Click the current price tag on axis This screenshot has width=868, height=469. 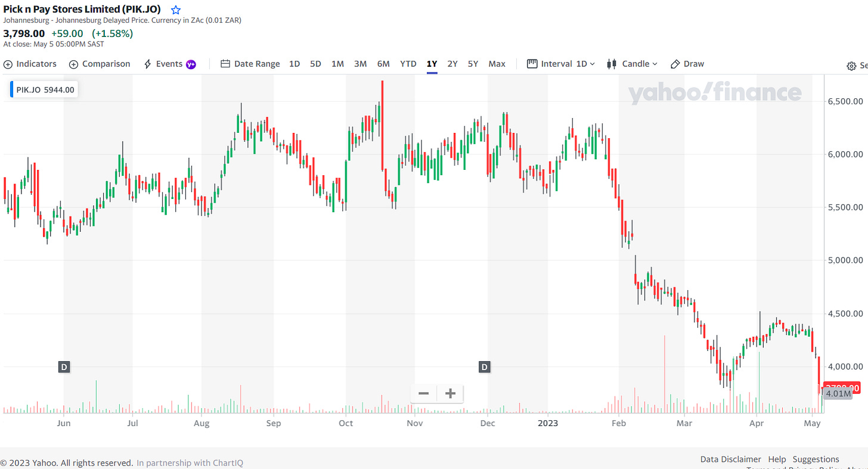pos(841,387)
